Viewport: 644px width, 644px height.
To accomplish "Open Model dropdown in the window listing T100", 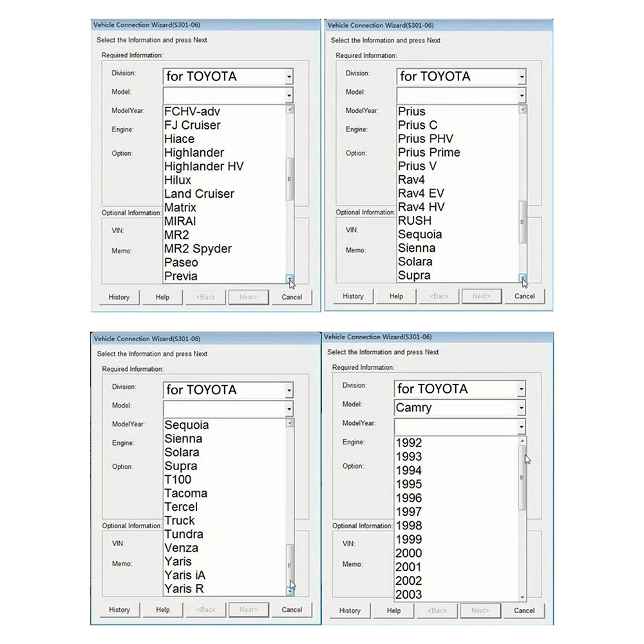I will coord(289,409).
